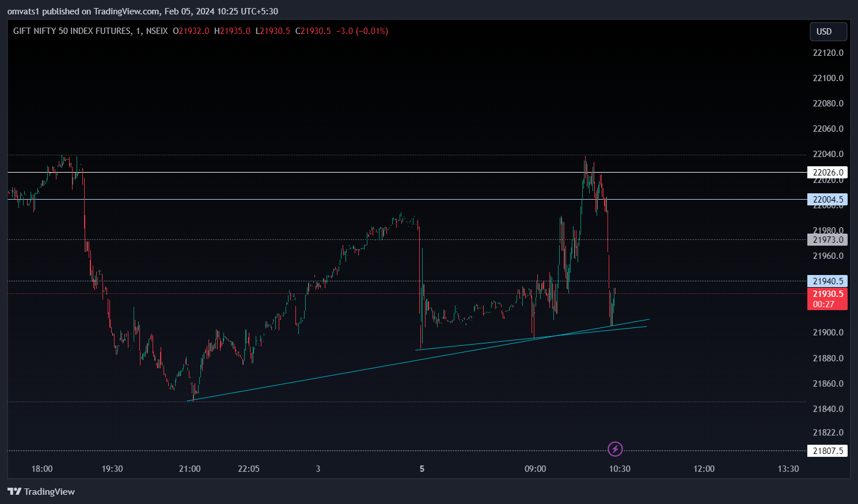Click the 13:30 time axis label
Viewport: 858px width, 504px height.
point(788,469)
